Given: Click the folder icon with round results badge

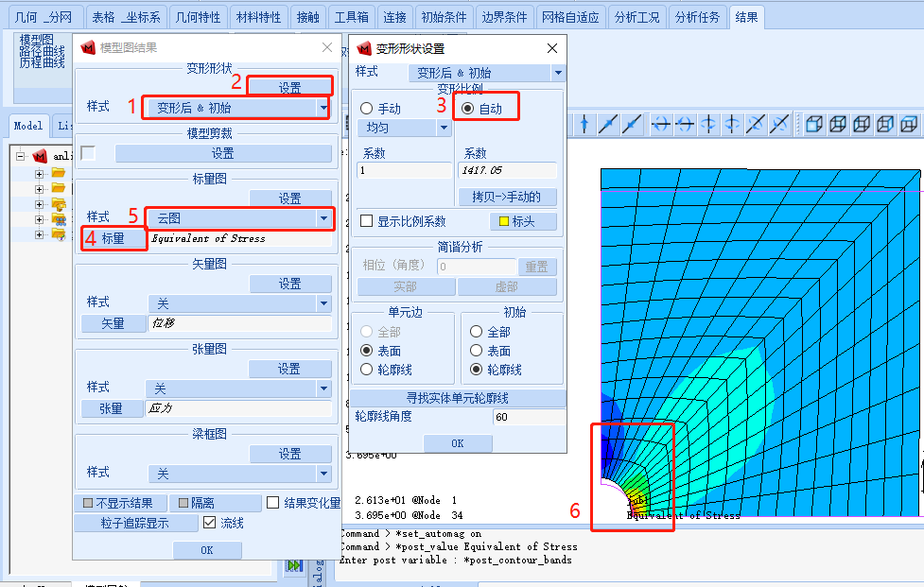Looking at the screenshot, I should (x=59, y=234).
